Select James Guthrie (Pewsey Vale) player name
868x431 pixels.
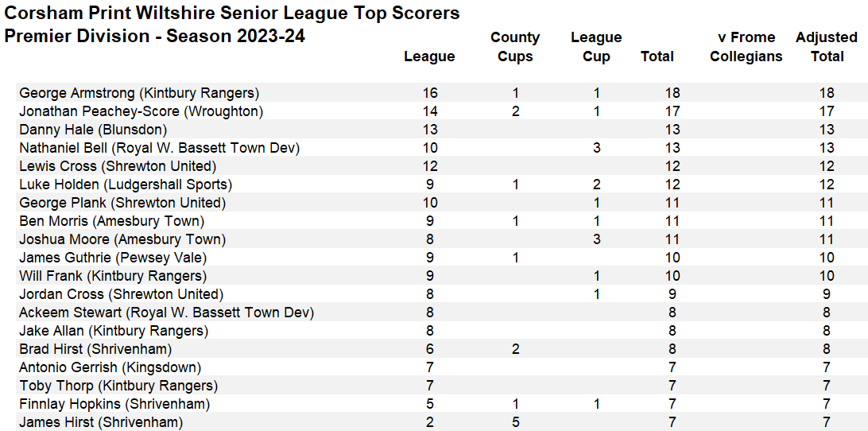click(x=113, y=258)
